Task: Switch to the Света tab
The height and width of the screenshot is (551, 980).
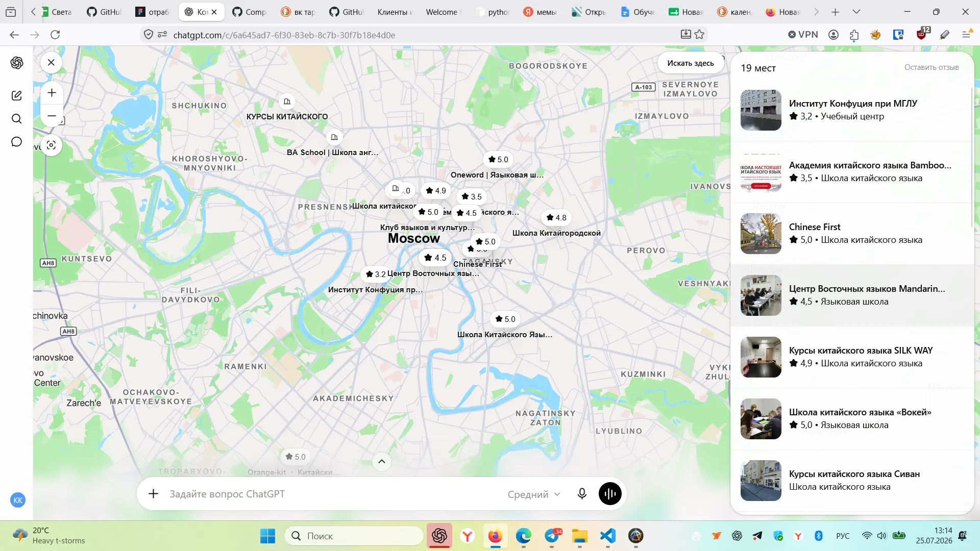Action: click(x=57, y=12)
